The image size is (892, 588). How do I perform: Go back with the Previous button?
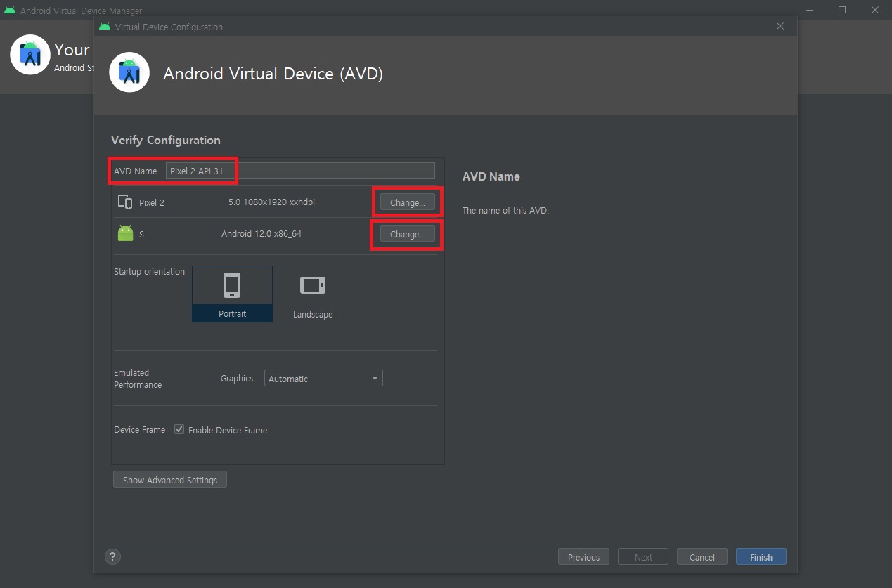click(583, 557)
